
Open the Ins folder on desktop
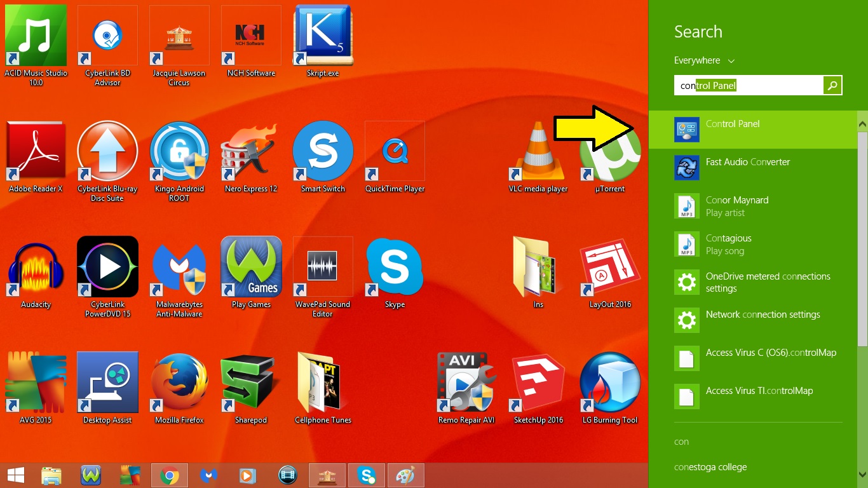[538, 267]
